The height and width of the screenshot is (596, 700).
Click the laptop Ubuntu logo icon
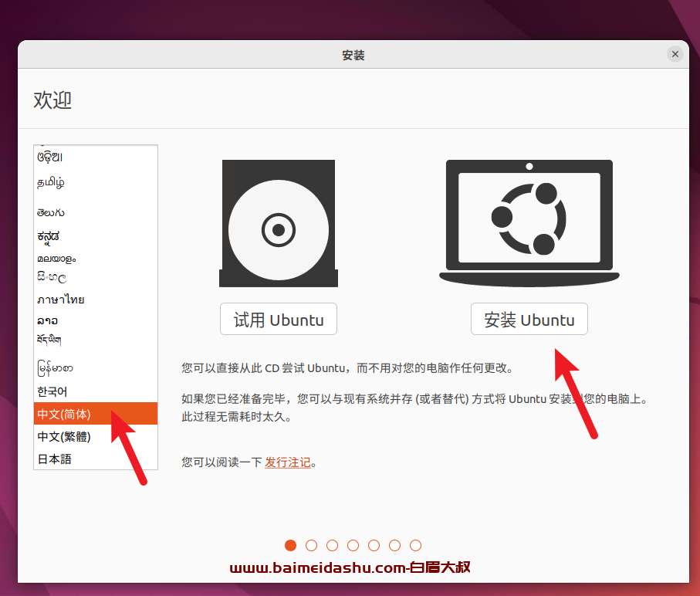tap(529, 223)
